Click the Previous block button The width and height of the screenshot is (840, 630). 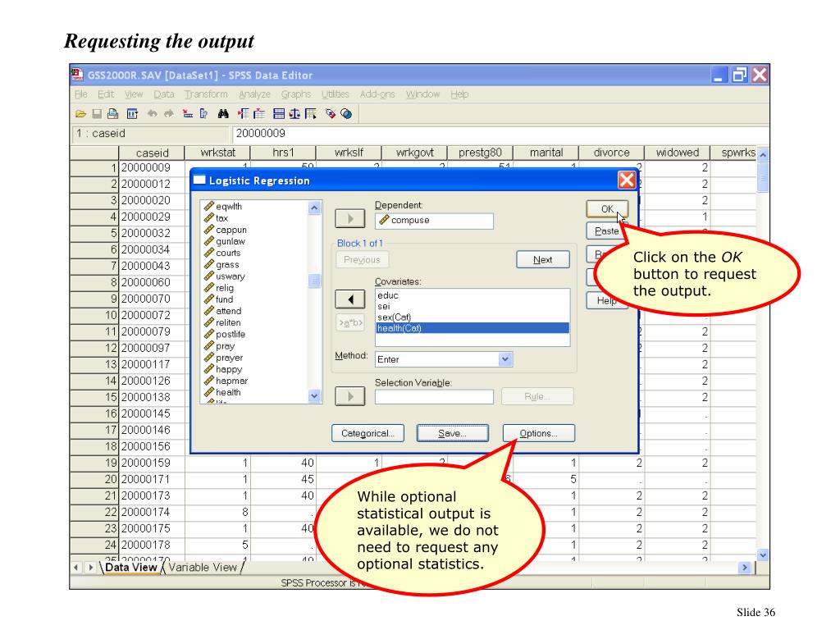point(362,260)
